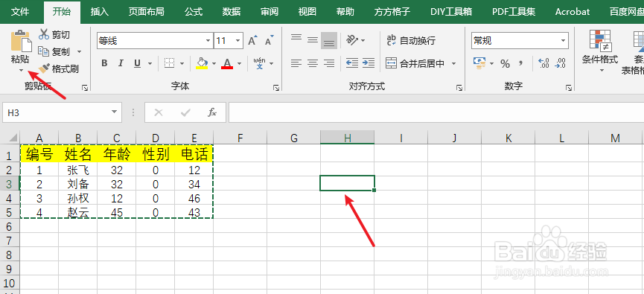
Task: Cancel formula entry with the X icon
Action: [159, 112]
